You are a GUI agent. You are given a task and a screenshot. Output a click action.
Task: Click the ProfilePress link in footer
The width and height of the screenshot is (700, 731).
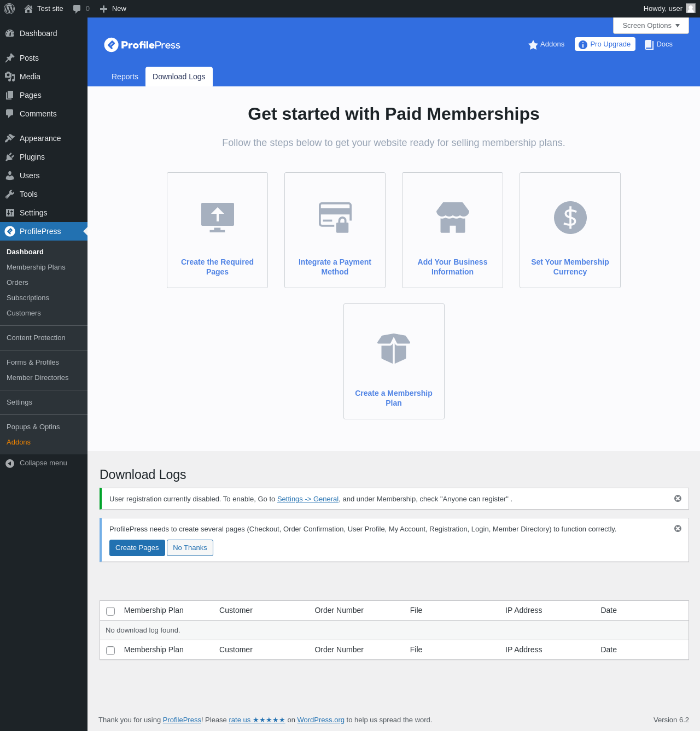[182, 720]
